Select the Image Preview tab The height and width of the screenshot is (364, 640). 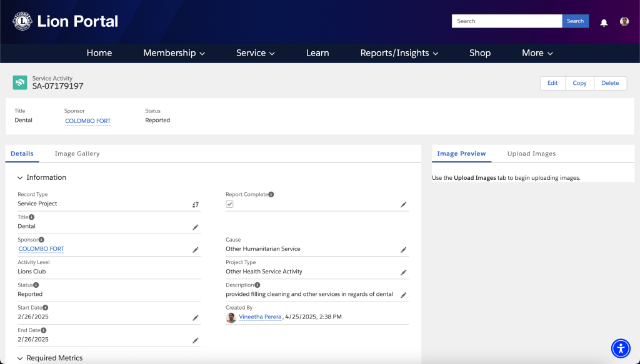(461, 154)
